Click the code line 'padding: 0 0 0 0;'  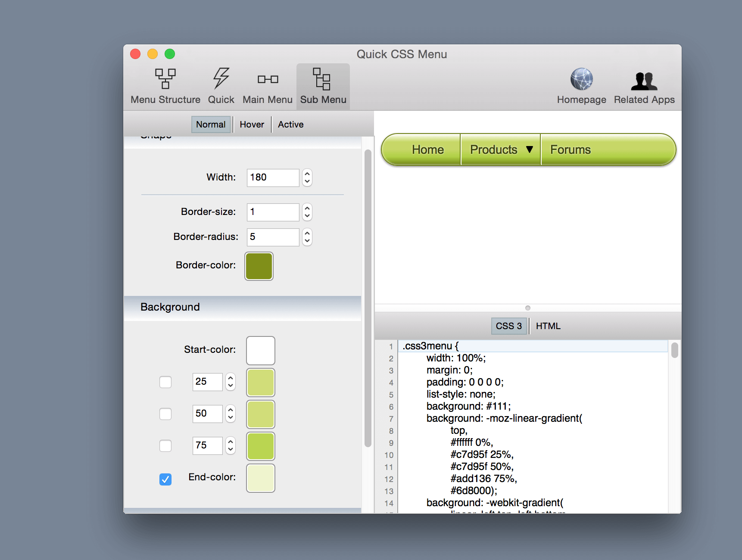(x=465, y=382)
